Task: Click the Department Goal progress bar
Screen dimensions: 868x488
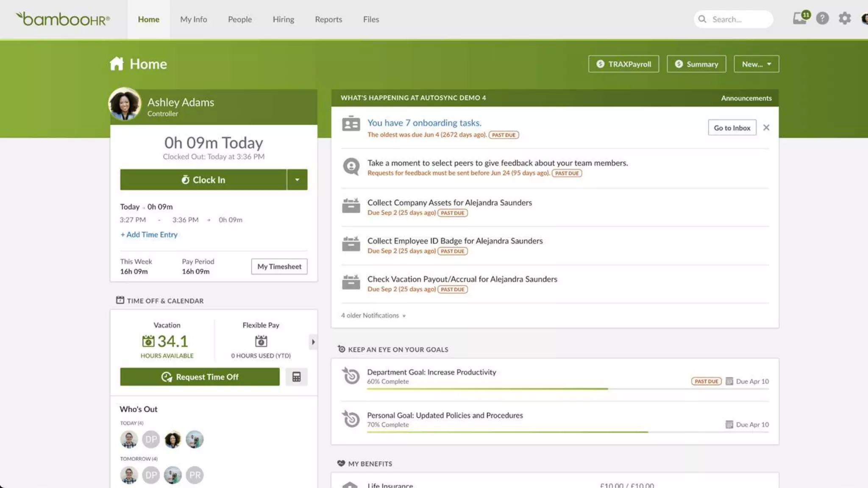Action: tap(487, 388)
